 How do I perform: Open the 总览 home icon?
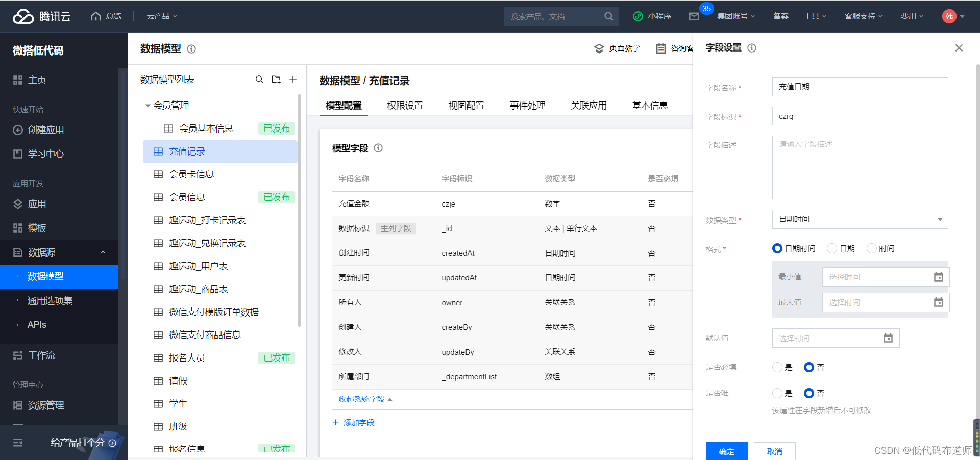click(96, 16)
